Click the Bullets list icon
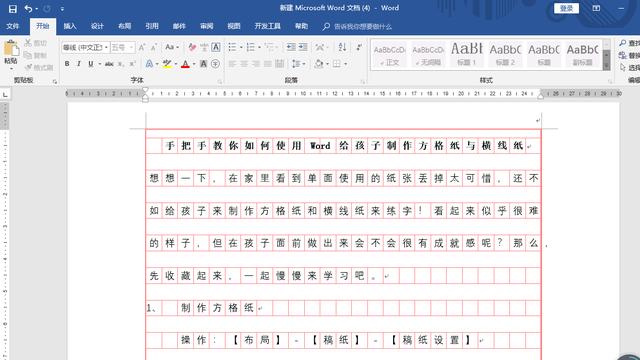Screen dimensions: 640x360 [x=232, y=47]
